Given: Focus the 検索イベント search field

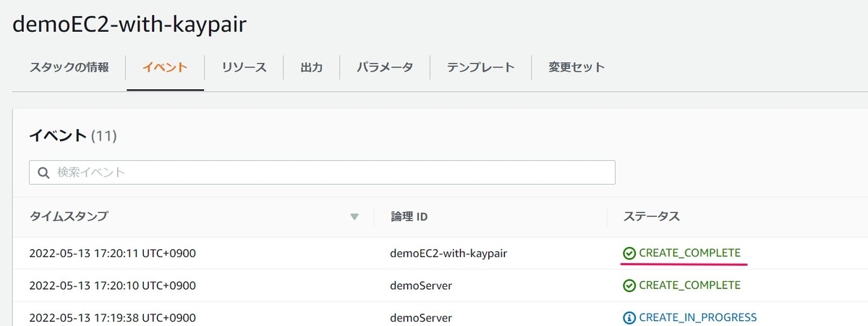Looking at the screenshot, I should (322, 172).
